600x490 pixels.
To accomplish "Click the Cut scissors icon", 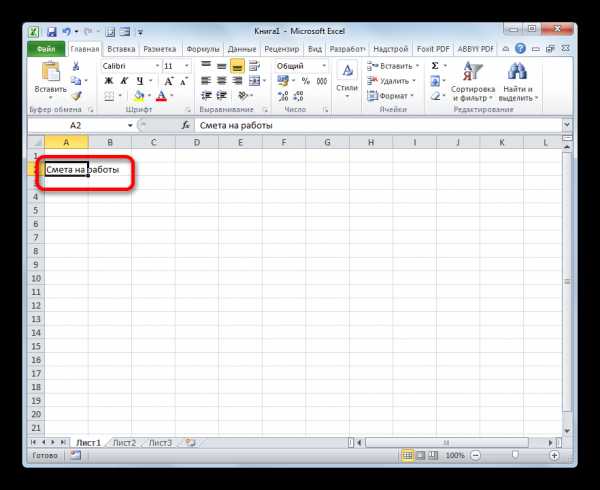I will click(x=76, y=66).
